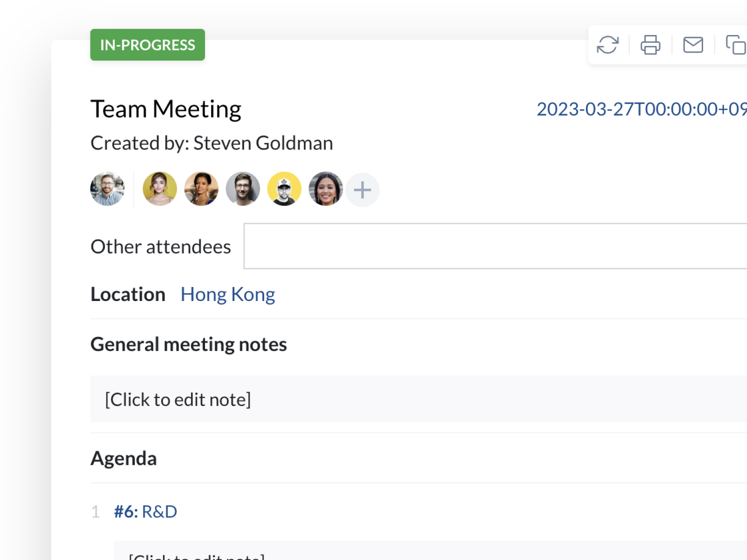Print the meeting with the printer icon
Screen dimensions: 747x560
pos(650,45)
